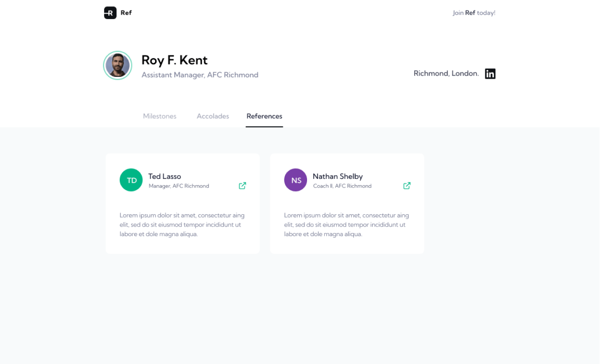Open Roy's LinkedIn profile icon
Image resolution: width=600 pixels, height=364 pixels.
click(x=490, y=74)
